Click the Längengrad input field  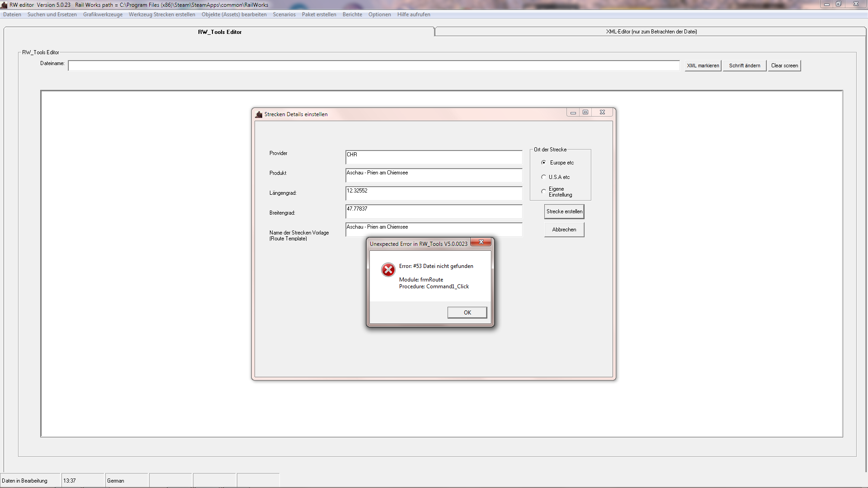[x=433, y=193]
